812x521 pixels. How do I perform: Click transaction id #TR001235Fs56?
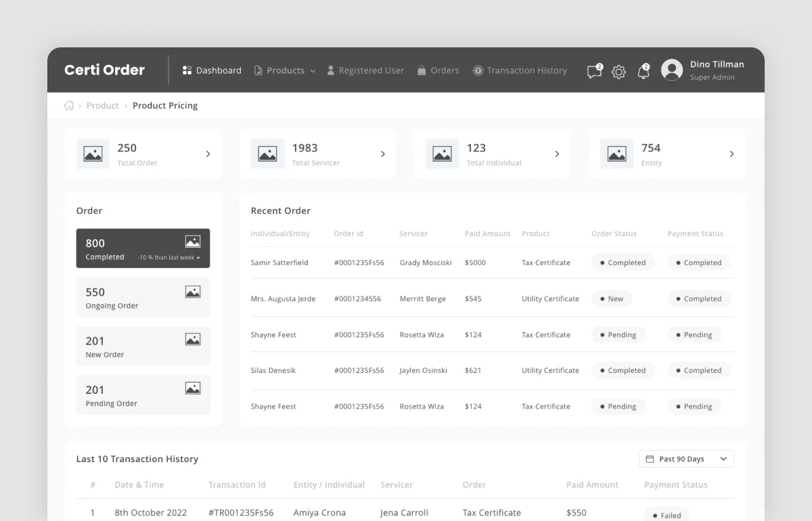tap(241, 513)
